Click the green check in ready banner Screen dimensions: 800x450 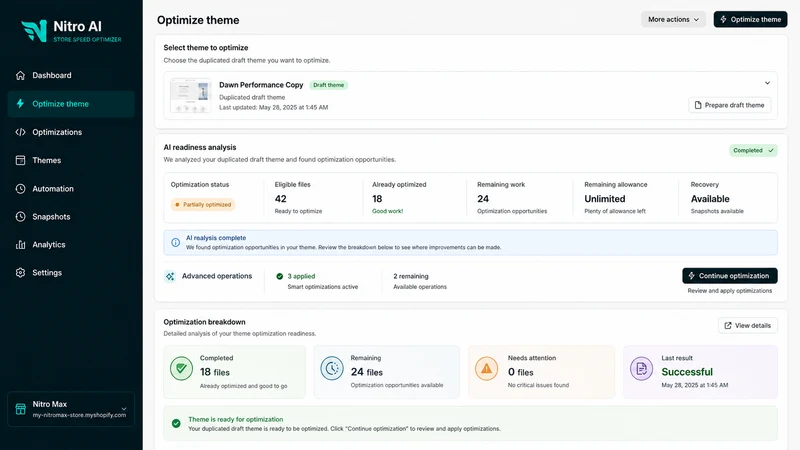pos(176,423)
